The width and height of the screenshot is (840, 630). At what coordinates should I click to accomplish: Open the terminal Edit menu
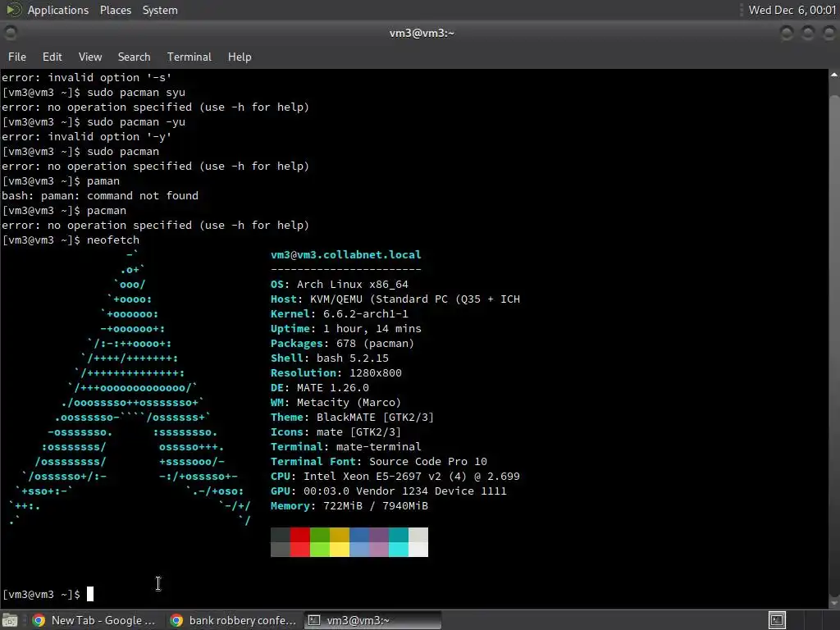point(52,57)
